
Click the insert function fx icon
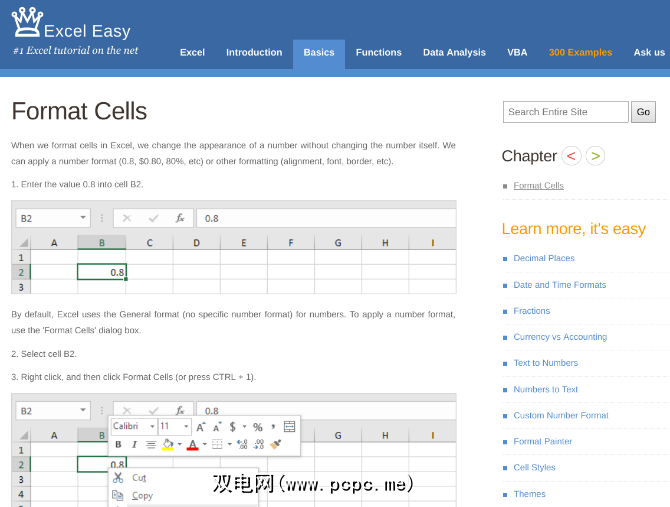pyautogui.click(x=180, y=218)
